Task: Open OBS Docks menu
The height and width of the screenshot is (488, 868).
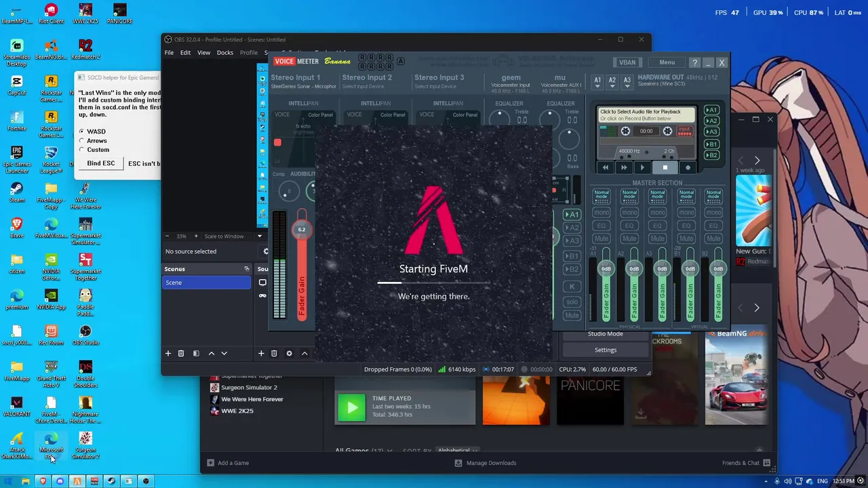Action: point(225,53)
